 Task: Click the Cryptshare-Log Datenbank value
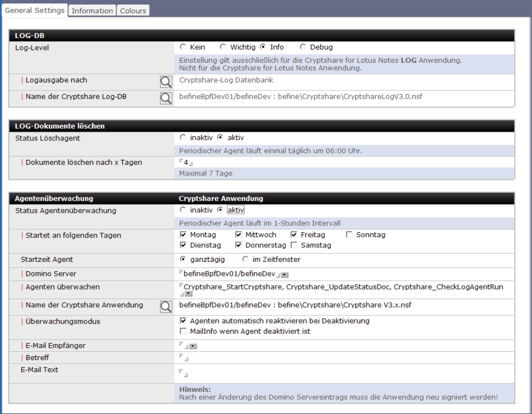click(x=226, y=80)
